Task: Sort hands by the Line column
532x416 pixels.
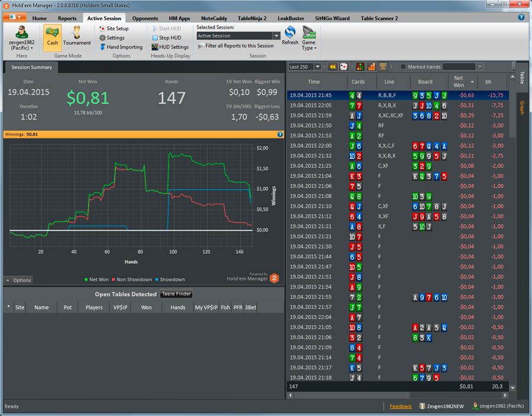Action: (393, 82)
